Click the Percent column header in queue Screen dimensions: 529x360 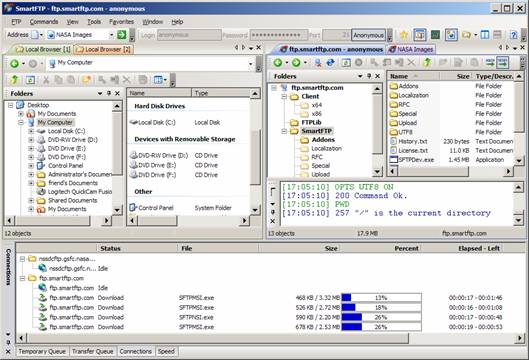coord(382,249)
